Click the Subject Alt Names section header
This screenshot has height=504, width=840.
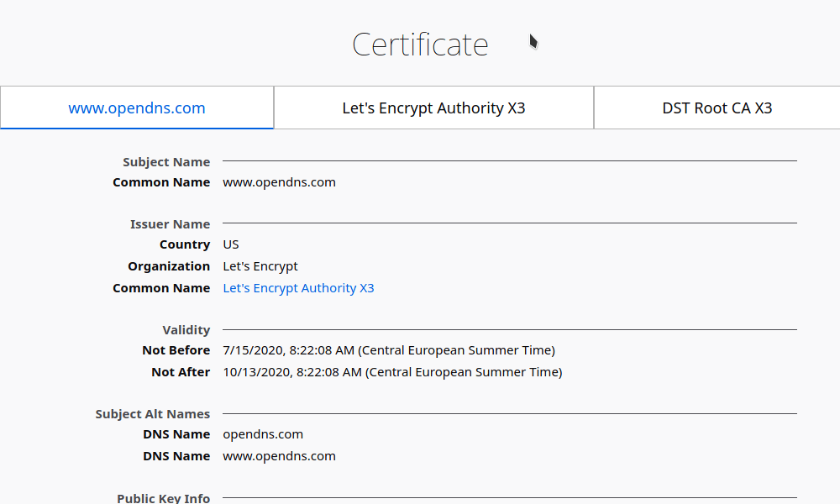point(153,414)
